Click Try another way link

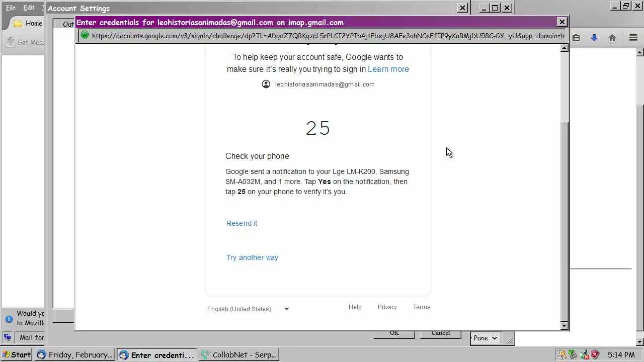point(252,257)
